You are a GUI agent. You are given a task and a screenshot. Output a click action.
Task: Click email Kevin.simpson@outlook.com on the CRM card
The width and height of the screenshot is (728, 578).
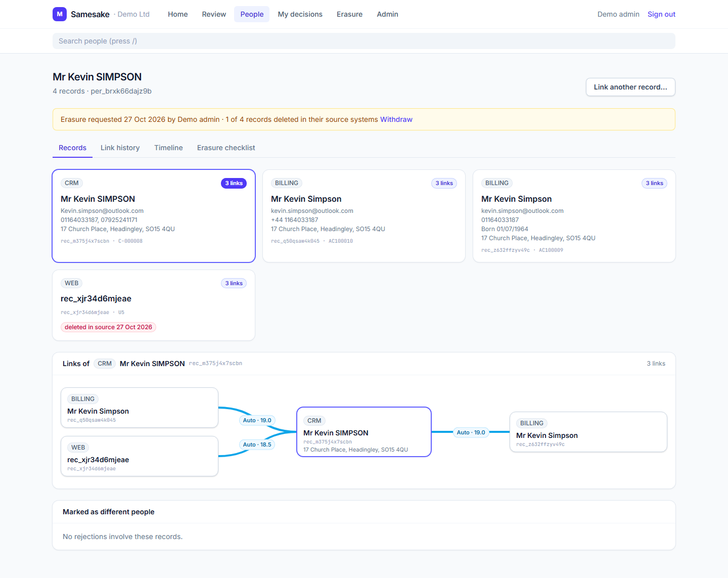102,211
